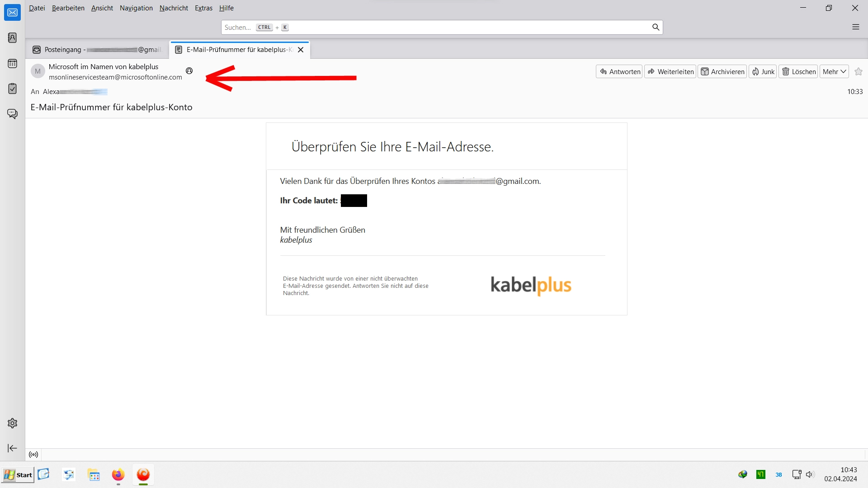The image size is (868, 488).
Task: Click the Microsoft im Namen von kabelplus sender
Action: [x=104, y=67]
